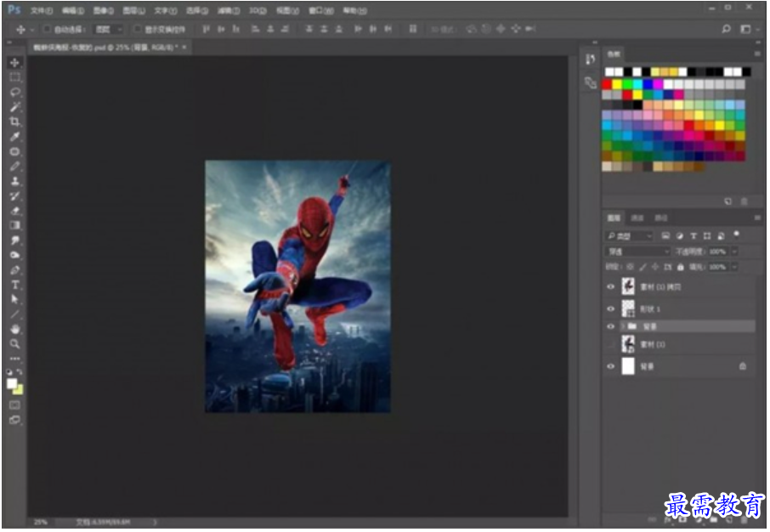Select the Gradient tool

coord(14,225)
